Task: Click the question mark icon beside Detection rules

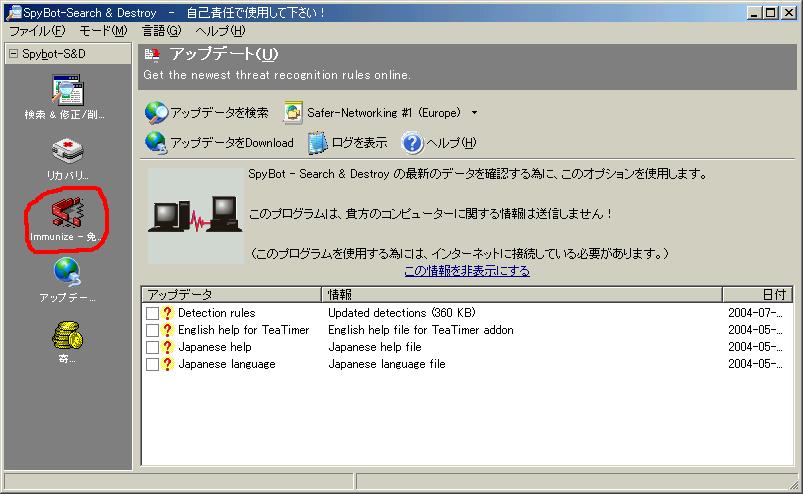Action: pyautogui.click(x=167, y=313)
